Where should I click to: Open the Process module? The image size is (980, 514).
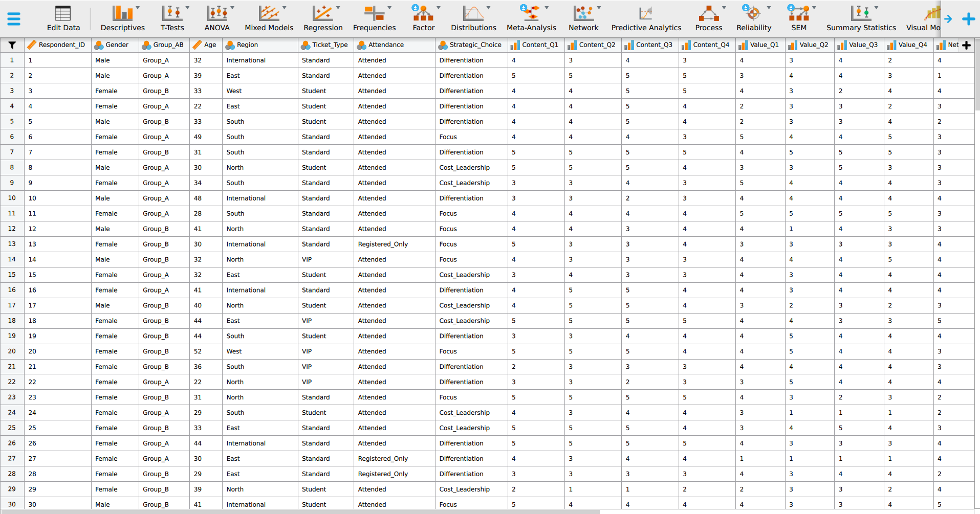[x=709, y=19]
